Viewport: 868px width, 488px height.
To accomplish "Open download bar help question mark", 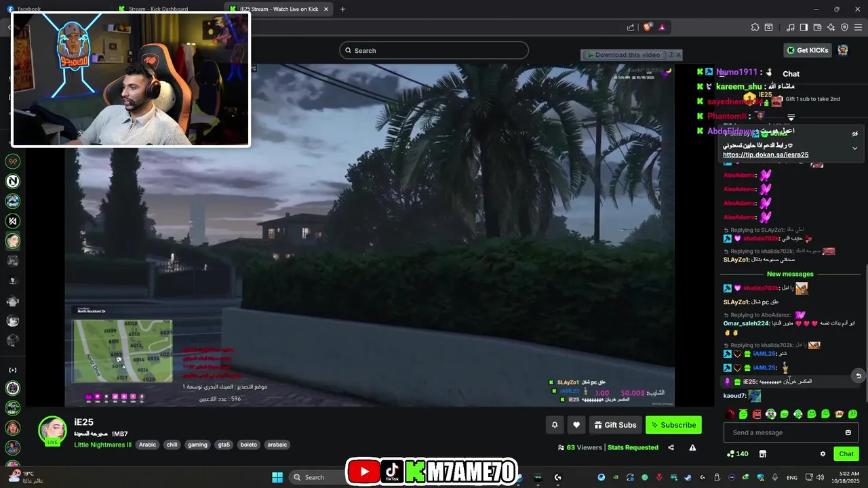I will (671, 55).
